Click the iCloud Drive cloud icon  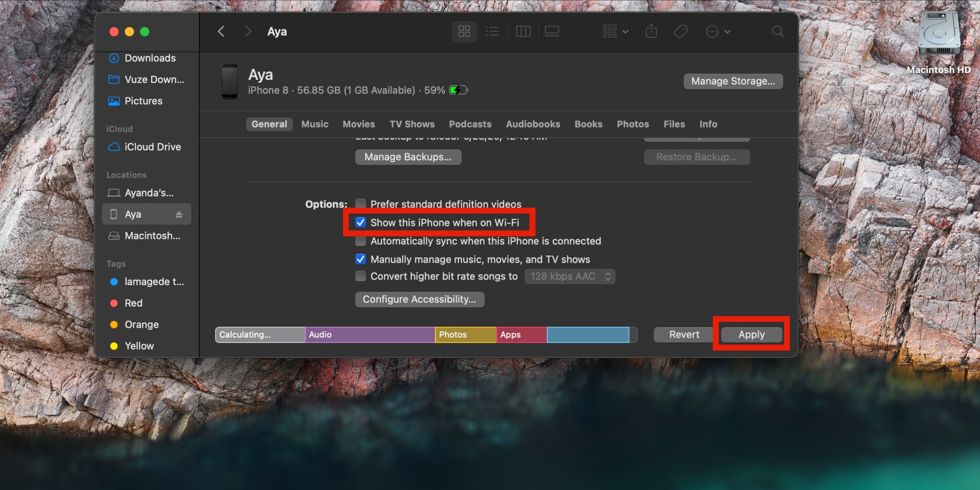click(x=114, y=147)
